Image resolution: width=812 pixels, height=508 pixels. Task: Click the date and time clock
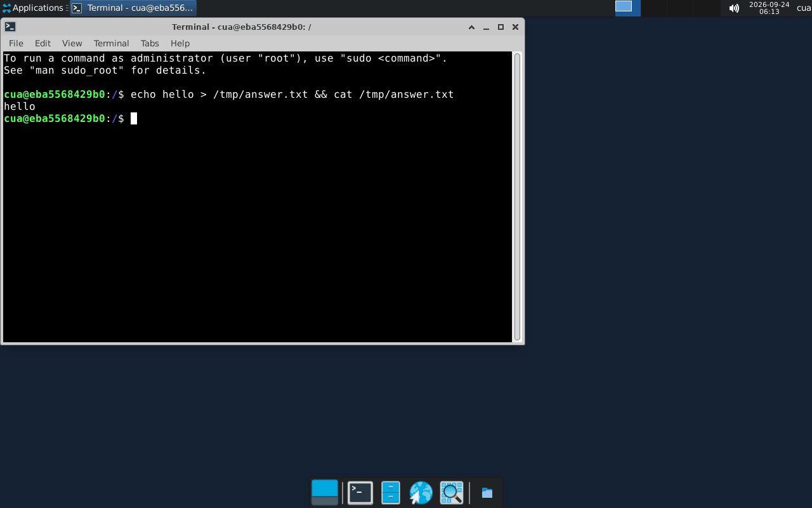coord(769,8)
